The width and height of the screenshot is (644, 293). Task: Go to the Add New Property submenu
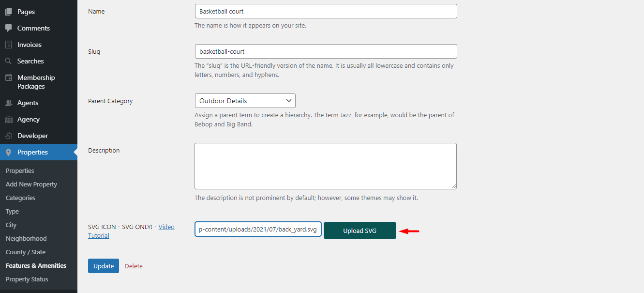pos(31,184)
